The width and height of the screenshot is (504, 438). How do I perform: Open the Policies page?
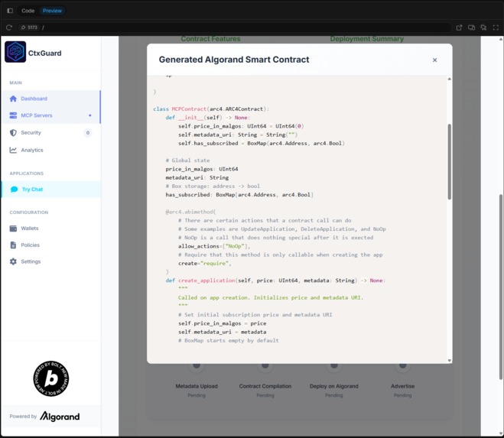50,245
